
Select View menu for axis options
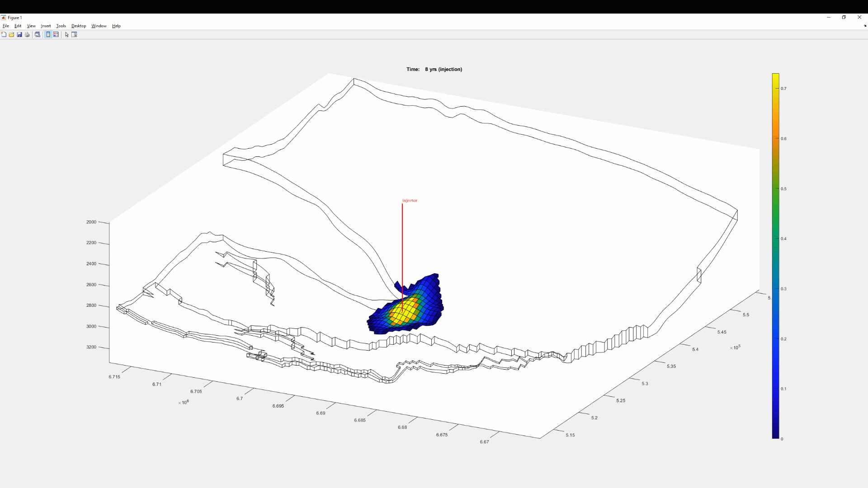31,26
